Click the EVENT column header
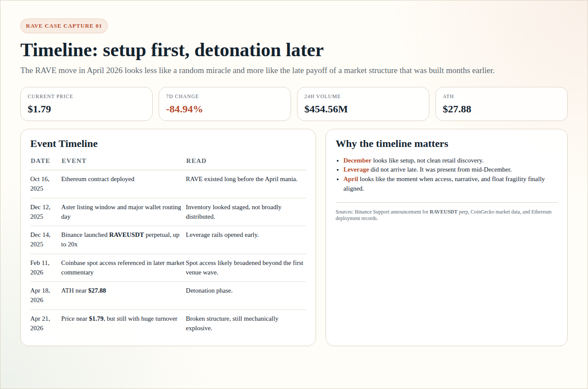 [x=74, y=161]
